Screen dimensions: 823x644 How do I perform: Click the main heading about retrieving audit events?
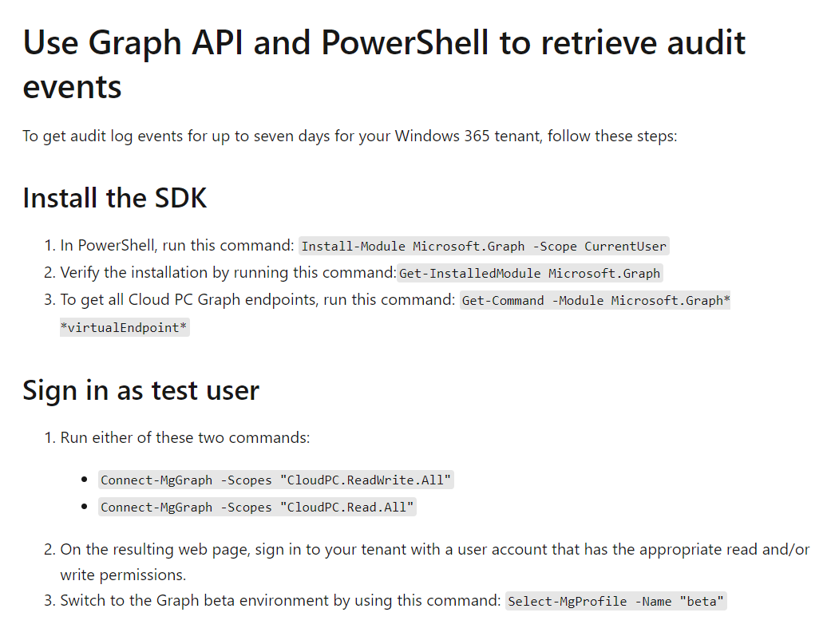(384, 64)
